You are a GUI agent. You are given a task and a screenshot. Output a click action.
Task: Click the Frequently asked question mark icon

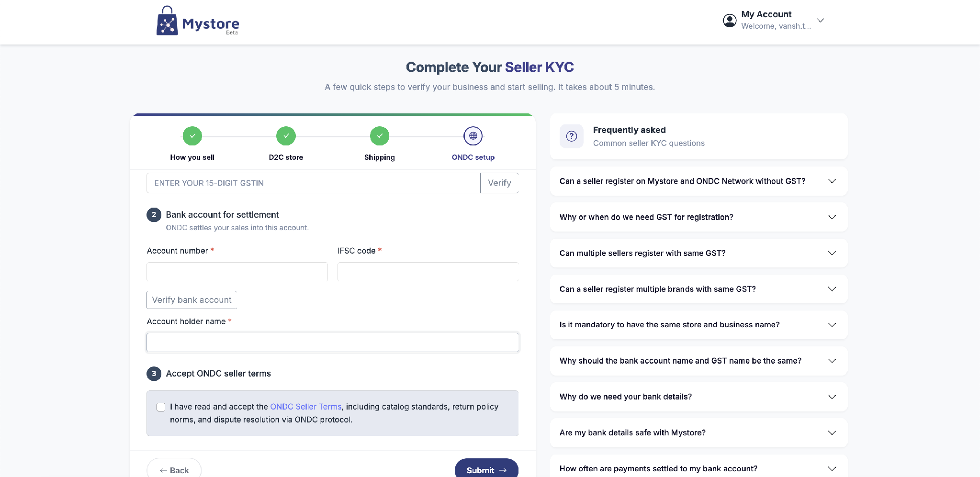click(572, 136)
